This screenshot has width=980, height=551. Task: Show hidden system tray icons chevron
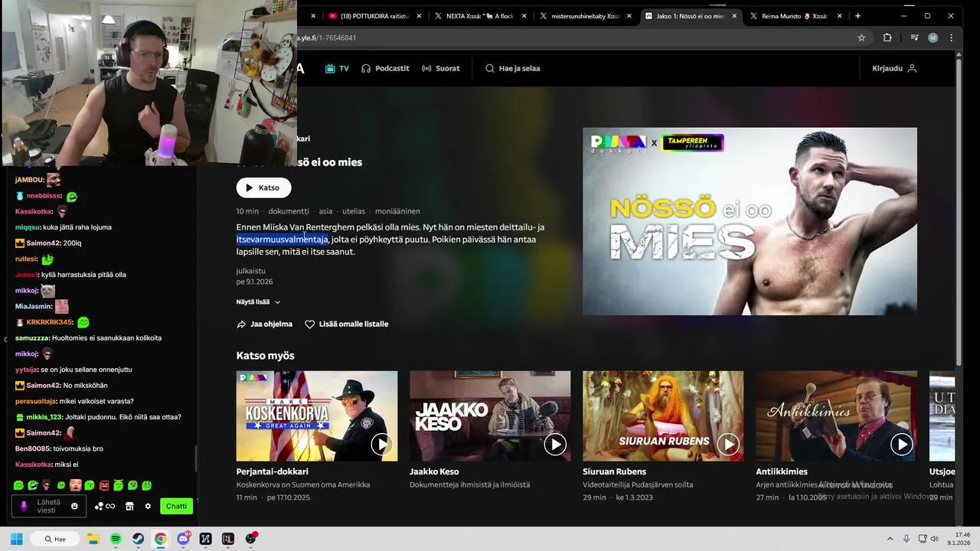tap(890, 539)
